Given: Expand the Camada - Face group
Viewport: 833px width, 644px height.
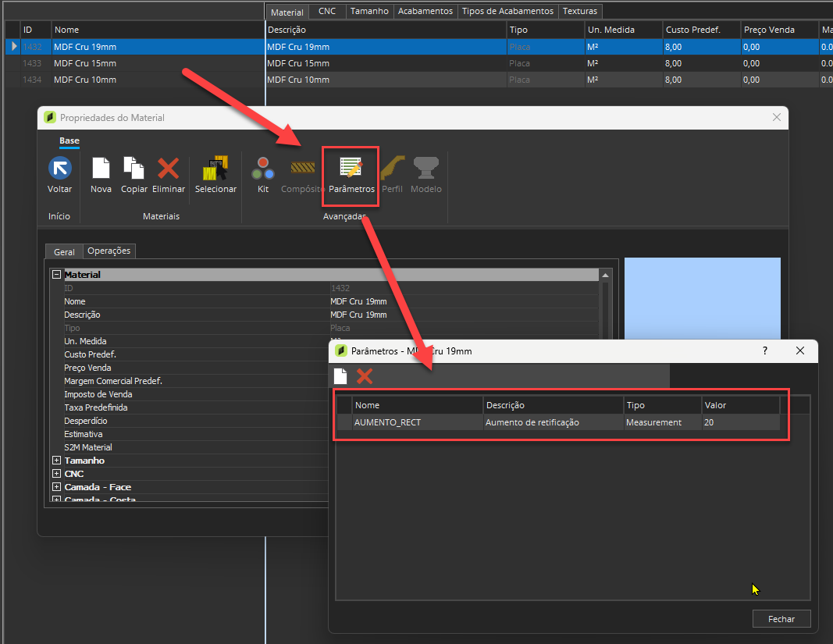Looking at the screenshot, I should click(x=56, y=487).
